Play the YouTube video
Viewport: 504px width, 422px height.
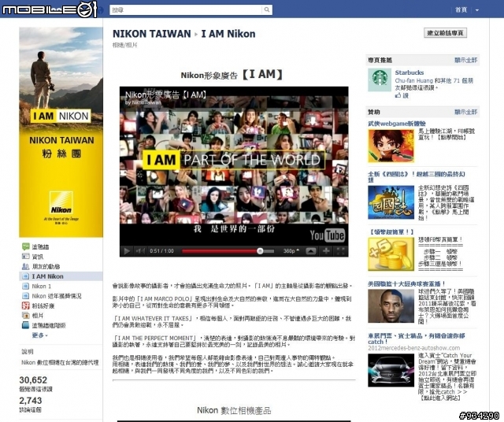(x=127, y=251)
